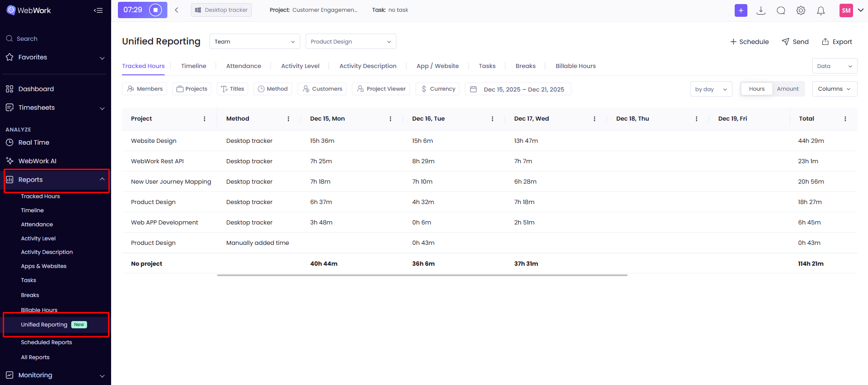Click the back arrow beside the timer

click(176, 10)
